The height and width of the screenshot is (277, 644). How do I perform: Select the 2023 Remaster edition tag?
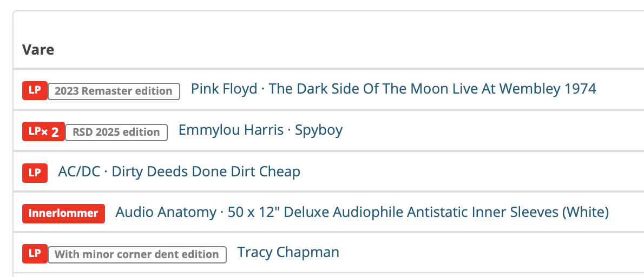pos(114,91)
